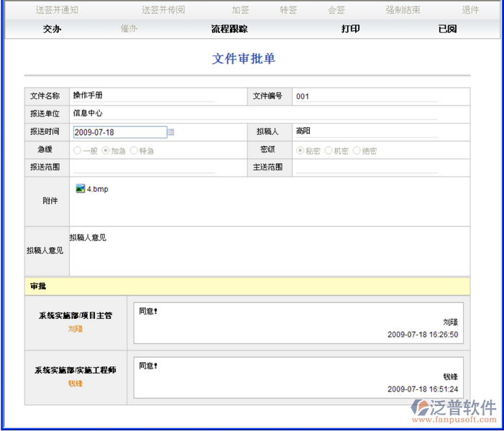
Task: Click 退件 to return the document
Action: coord(470,10)
